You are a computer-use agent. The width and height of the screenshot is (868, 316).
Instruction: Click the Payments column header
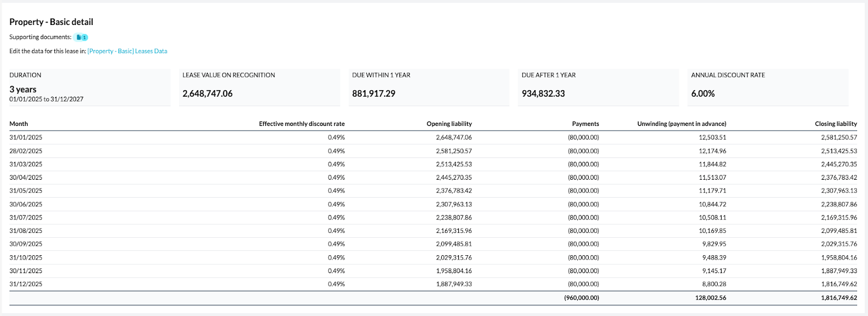click(x=585, y=124)
